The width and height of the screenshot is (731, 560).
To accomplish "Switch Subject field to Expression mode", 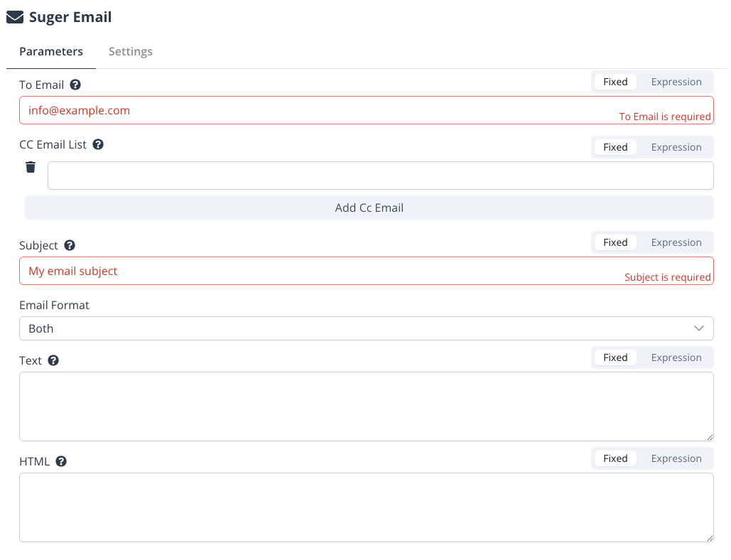I will 676,242.
